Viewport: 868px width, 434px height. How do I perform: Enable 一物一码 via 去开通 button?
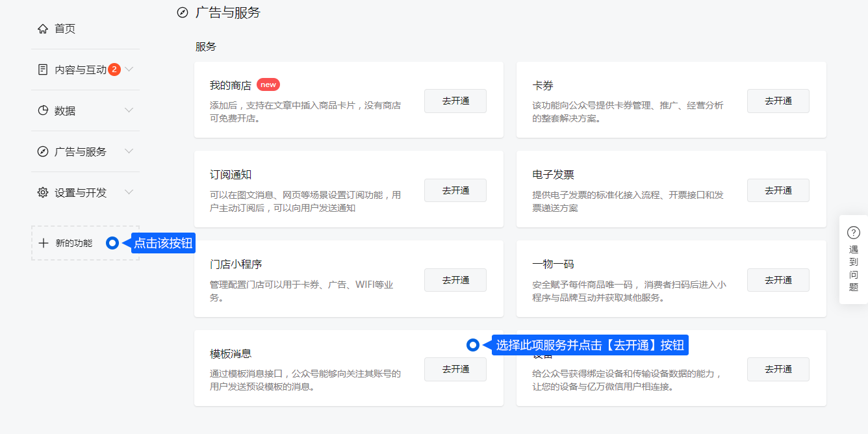pyautogui.click(x=778, y=280)
